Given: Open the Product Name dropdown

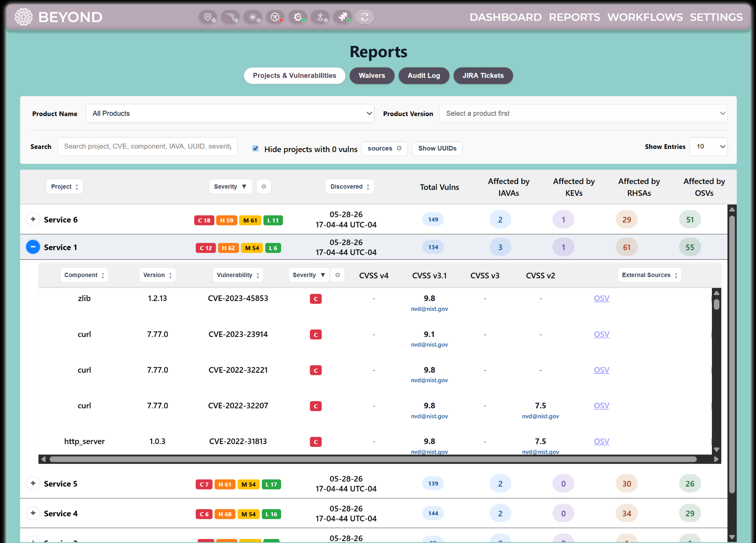Looking at the screenshot, I should tap(230, 113).
